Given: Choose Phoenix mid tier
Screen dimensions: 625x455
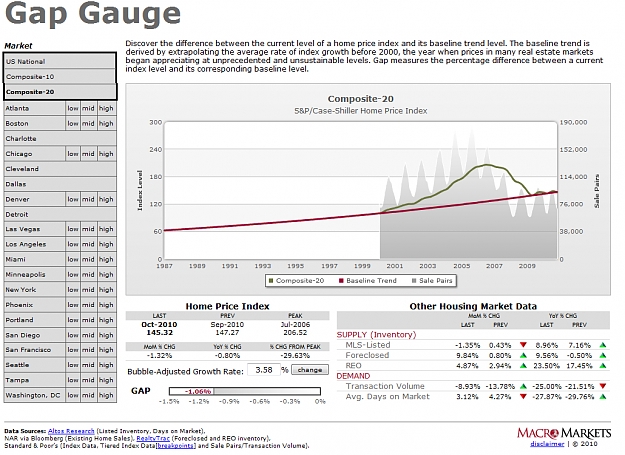Looking at the screenshot, I should 88,305.
